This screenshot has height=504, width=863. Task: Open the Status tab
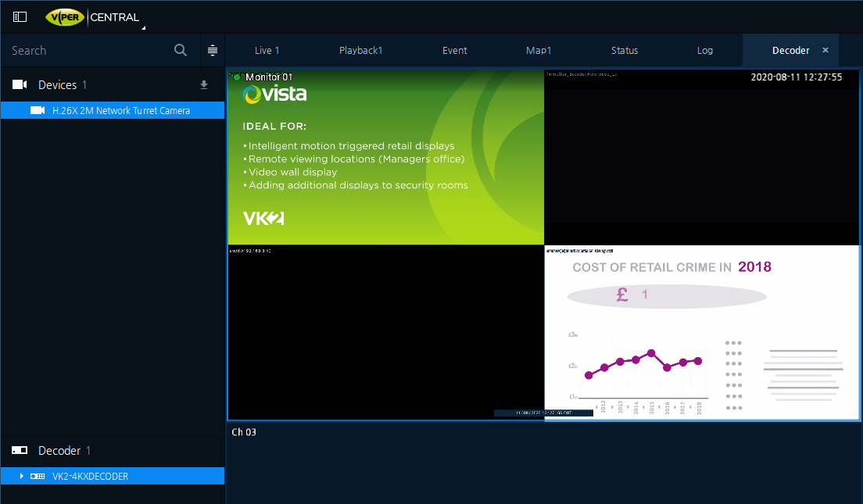point(625,51)
